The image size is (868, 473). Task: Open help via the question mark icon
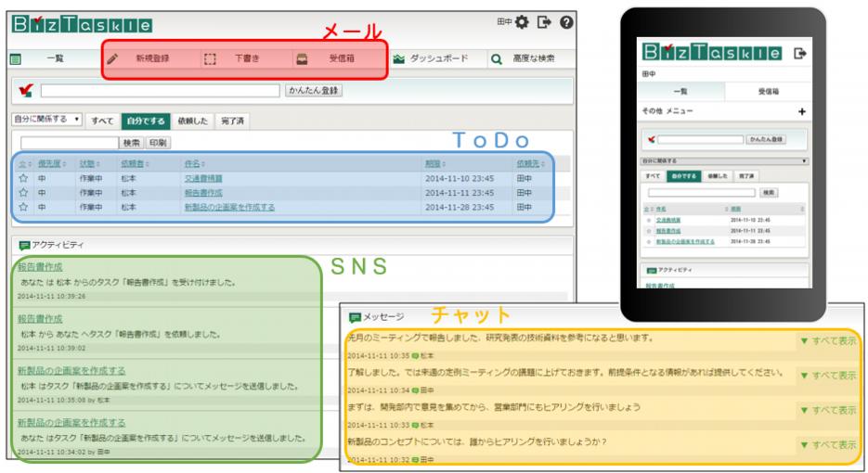[565, 21]
